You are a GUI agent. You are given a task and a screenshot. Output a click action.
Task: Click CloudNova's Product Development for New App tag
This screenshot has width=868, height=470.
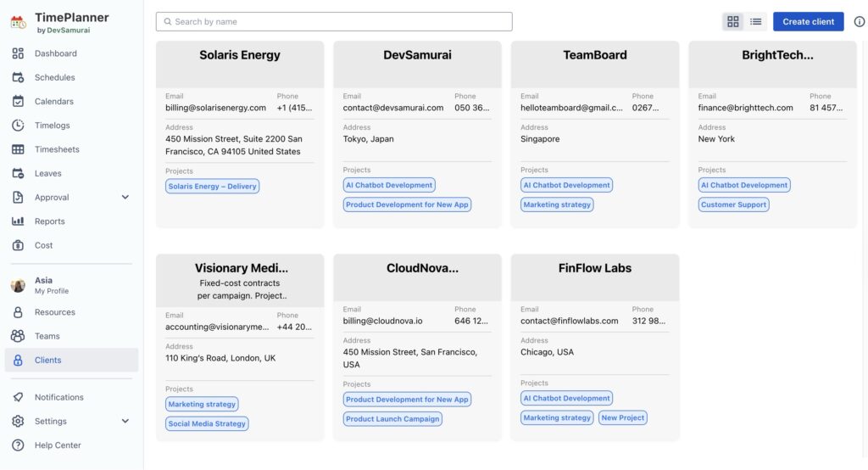click(x=407, y=399)
